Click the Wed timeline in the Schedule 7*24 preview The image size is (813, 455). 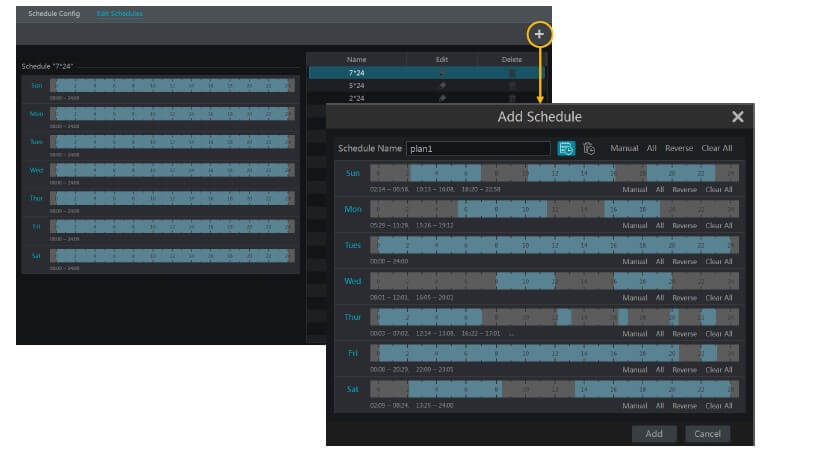tap(172, 170)
